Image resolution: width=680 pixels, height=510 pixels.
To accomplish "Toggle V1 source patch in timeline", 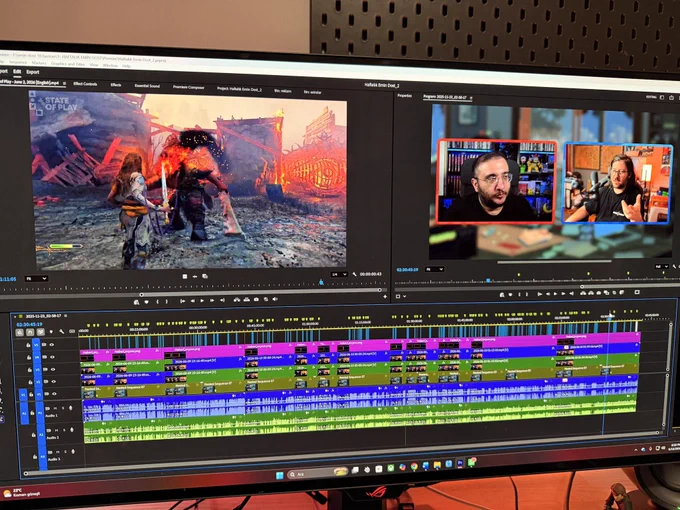I will point(23,395).
